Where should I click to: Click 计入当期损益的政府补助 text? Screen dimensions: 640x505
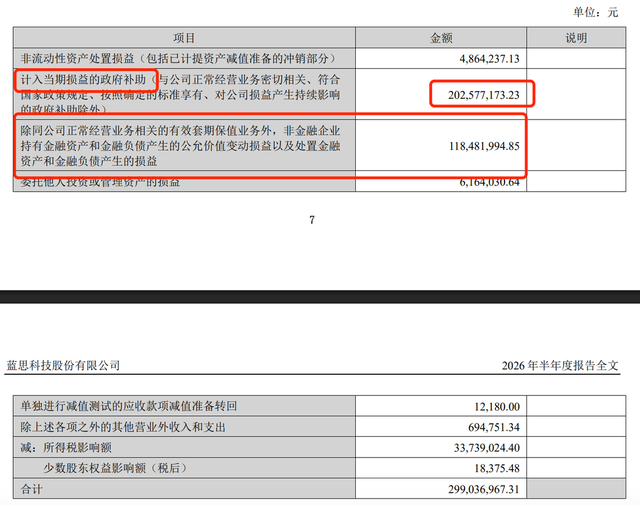click(x=83, y=80)
